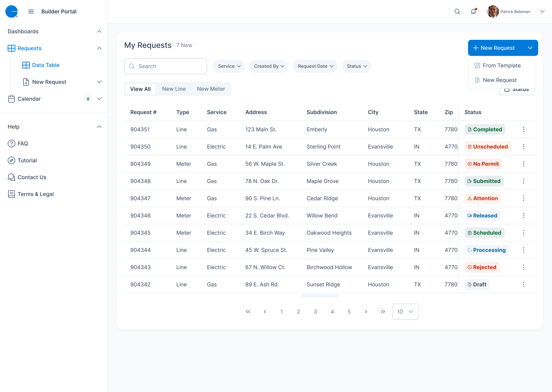Select the Data Table icon in the sidebar
Viewport: 552px width, 392px height.
(26, 65)
